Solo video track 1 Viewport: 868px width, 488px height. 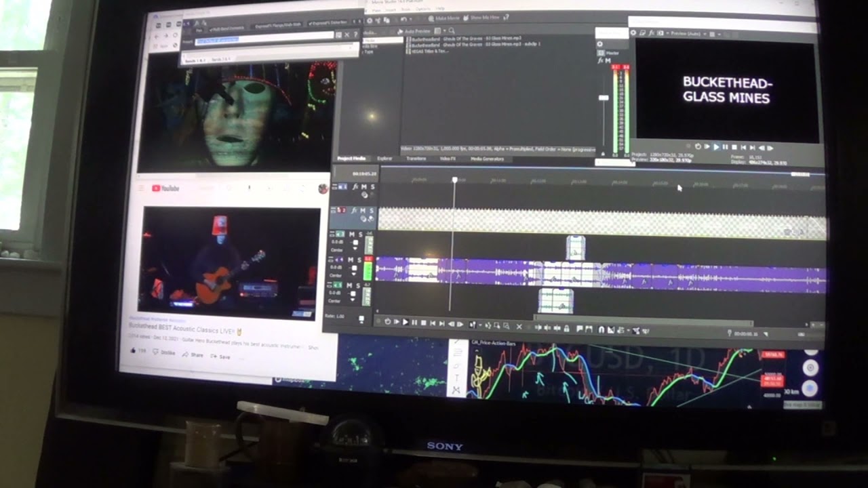point(372,186)
